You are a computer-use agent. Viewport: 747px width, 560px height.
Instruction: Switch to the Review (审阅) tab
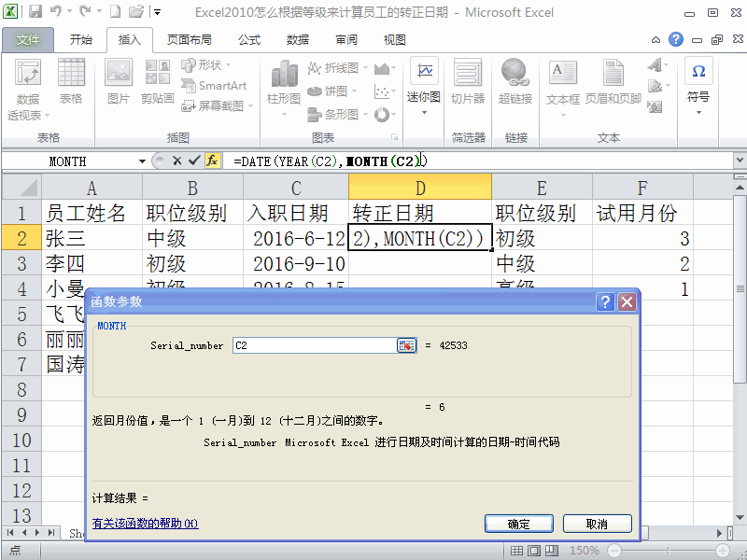click(x=346, y=40)
